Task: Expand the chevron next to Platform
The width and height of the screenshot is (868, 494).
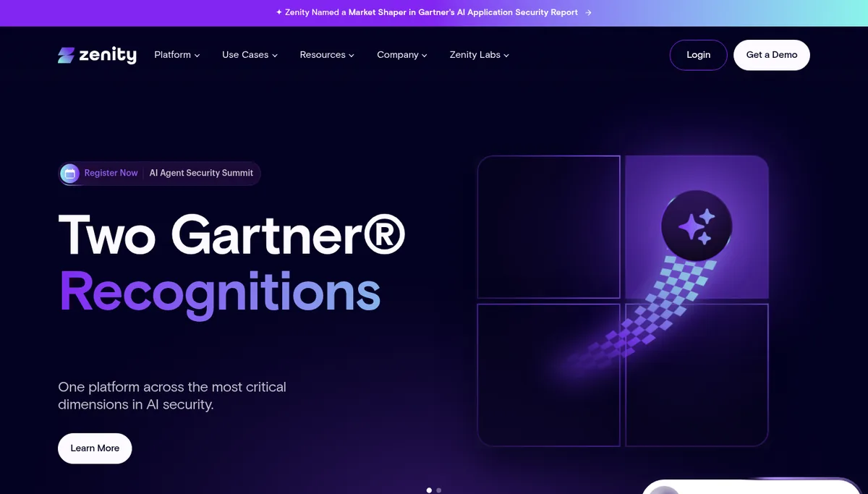Action: pyautogui.click(x=197, y=56)
